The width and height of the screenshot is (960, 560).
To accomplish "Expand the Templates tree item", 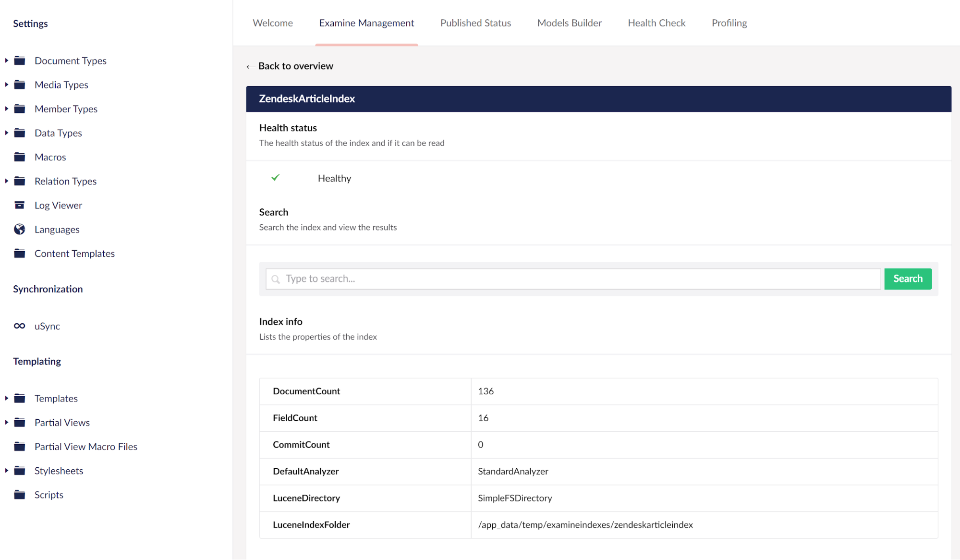I will pos(6,398).
